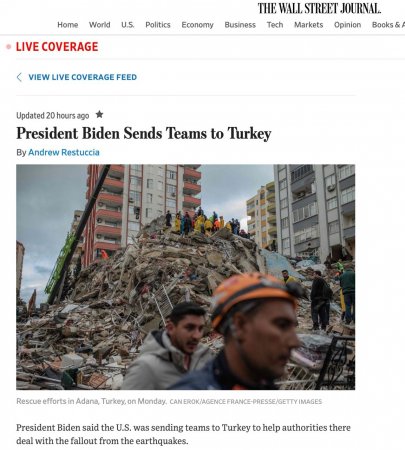Click the photo caption about Adana rescue efforts
Screen dimensions: 405x450
91,401
